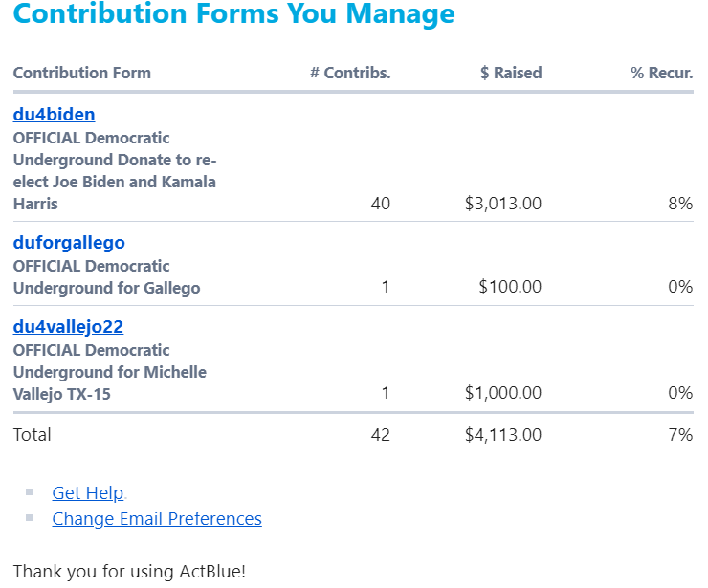
Task: Select the $4,113.00 total raised
Action: [x=503, y=435]
